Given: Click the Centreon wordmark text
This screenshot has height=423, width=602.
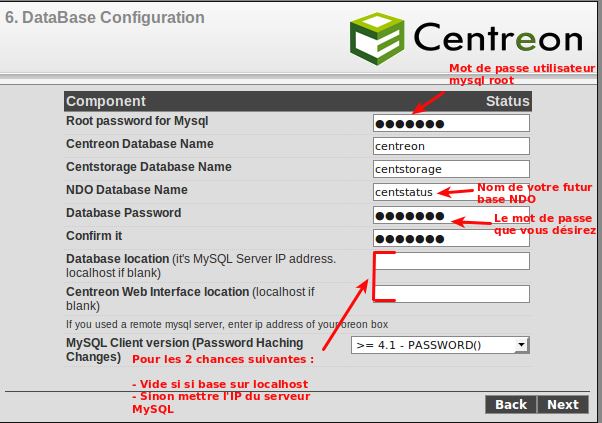Looking at the screenshot, I should click(x=497, y=38).
